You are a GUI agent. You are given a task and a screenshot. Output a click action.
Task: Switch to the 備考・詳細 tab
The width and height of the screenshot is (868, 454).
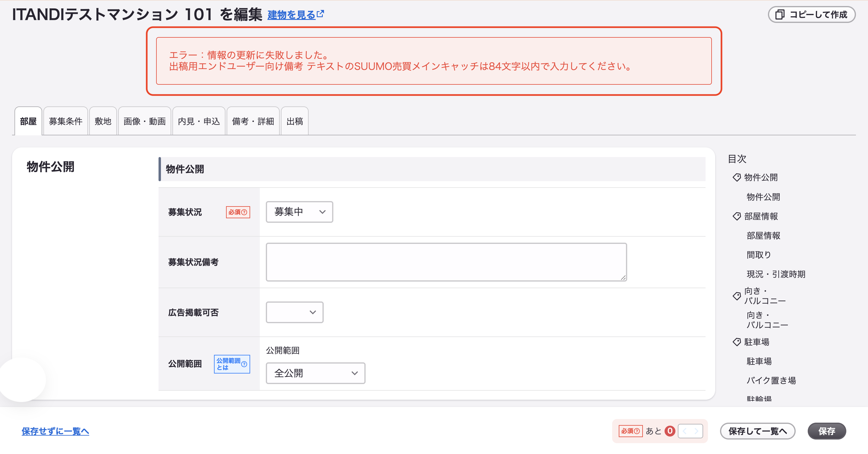(x=253, y=121)
